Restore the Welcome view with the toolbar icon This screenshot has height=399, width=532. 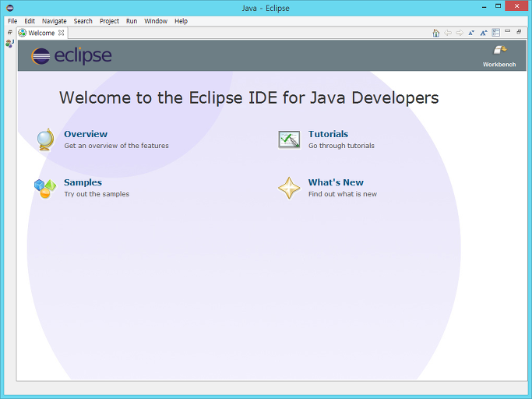point(519,32)
